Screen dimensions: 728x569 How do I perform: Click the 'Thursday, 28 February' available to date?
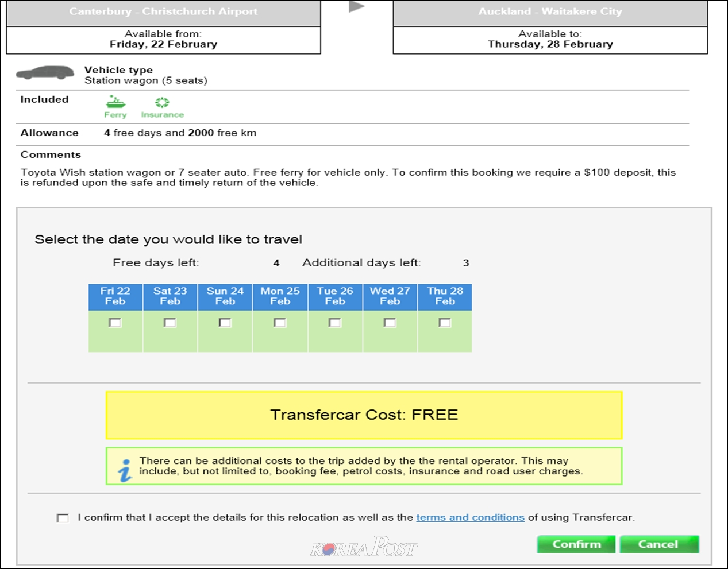pyautogui.click(x=550, y=44)
